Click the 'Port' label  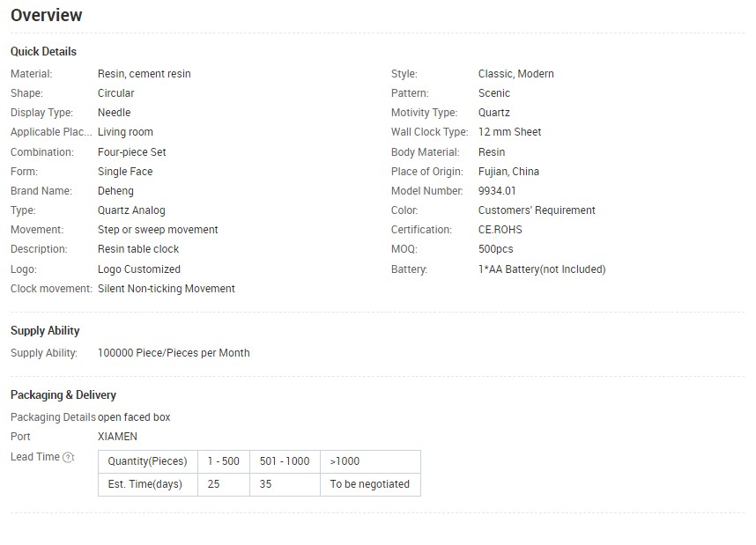pos(20,437)
